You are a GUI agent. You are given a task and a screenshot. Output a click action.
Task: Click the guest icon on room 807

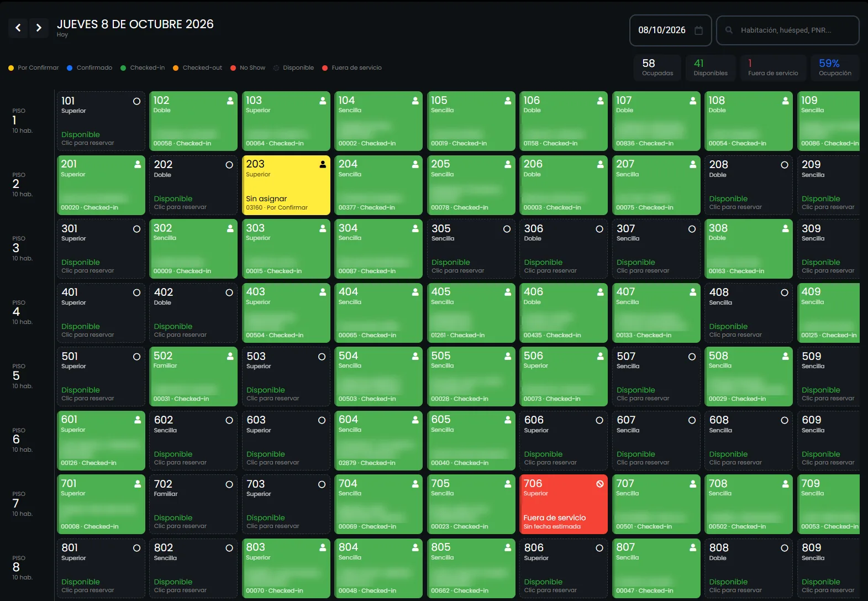tap(693, 547)
